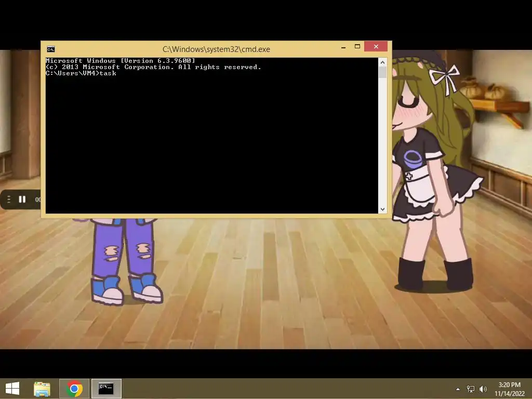
Task: Click the cmd scrollbar up arrow
Action: click(383, 62)
